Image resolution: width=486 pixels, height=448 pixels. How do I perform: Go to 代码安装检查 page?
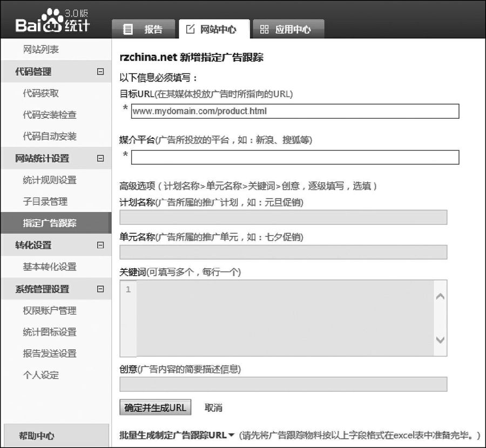click(x=50, y=114)
